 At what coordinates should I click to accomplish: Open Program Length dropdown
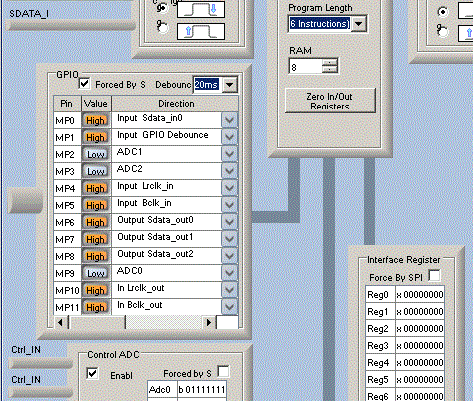359,24
